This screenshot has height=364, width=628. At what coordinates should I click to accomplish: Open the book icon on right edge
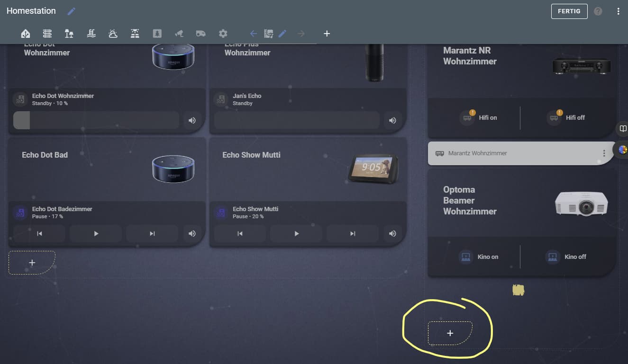pos(623,128)
